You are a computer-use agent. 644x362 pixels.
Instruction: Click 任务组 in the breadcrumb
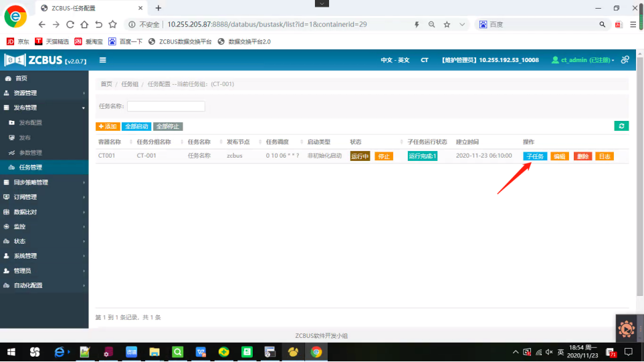click(130, 84)
